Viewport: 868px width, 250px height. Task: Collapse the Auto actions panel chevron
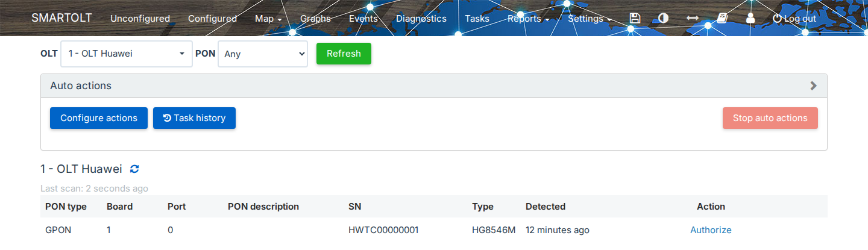tap(813, 86)
